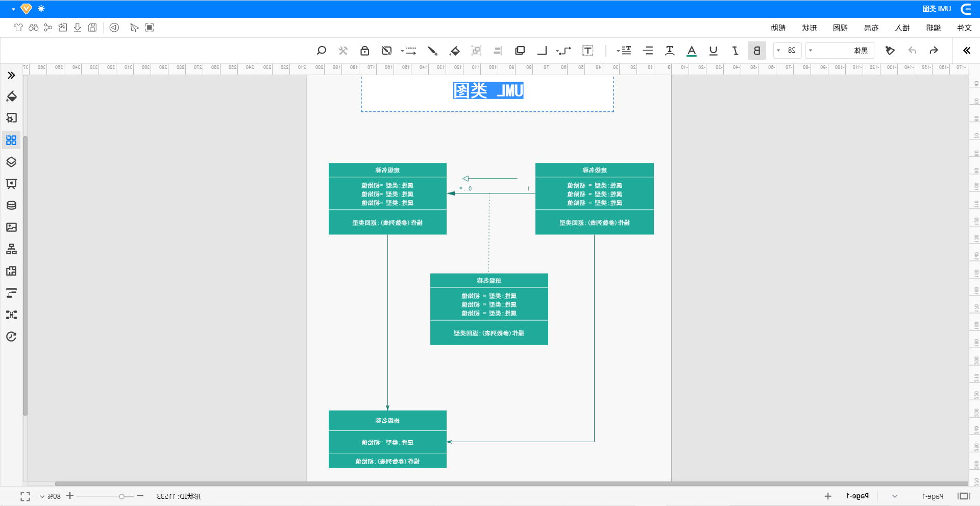This screenshot has height=506, width=980.
Task: Click the horizontal scrollbar under canvas
Action: [511, 484]
